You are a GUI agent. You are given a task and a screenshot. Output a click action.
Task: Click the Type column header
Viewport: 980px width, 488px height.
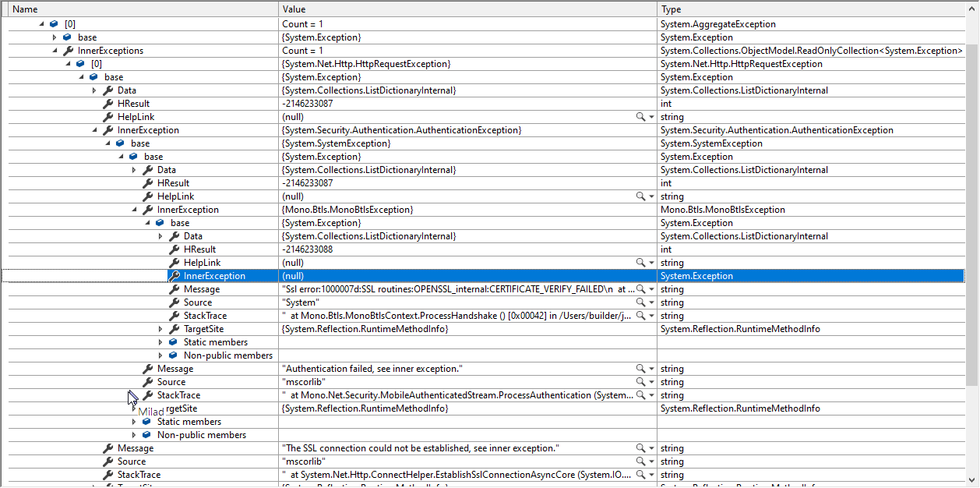(x=810, y=9)
